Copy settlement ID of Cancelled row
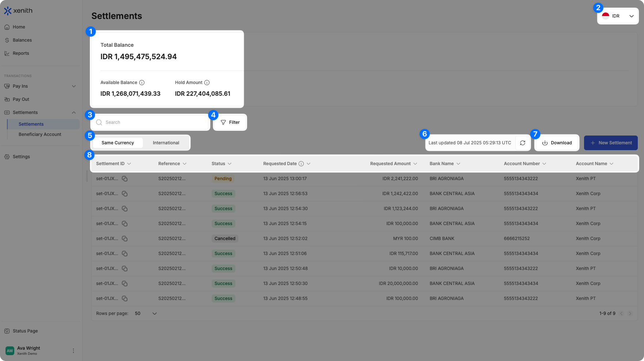Viewport: 644px width, 361px height. coord(125,239)
